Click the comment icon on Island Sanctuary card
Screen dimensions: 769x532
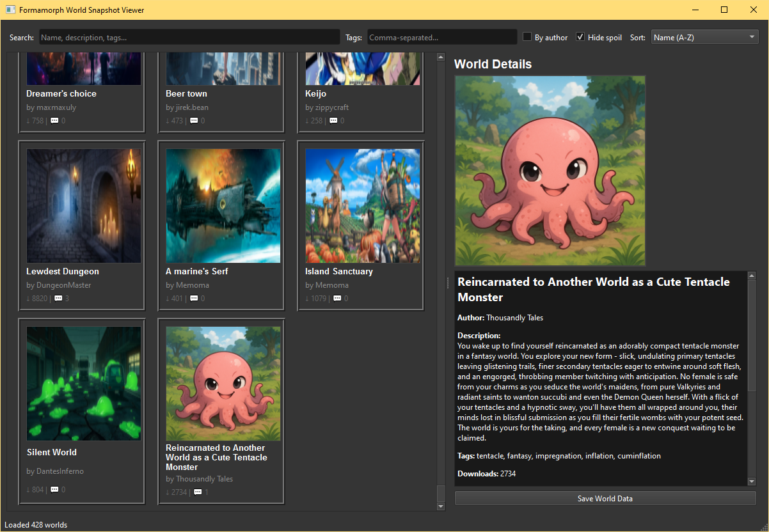pos(337,299)
